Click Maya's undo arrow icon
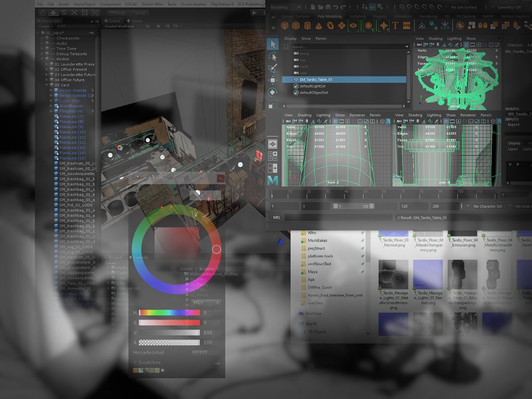The width and height of the screenshot is (532, 399). (336, 7)
